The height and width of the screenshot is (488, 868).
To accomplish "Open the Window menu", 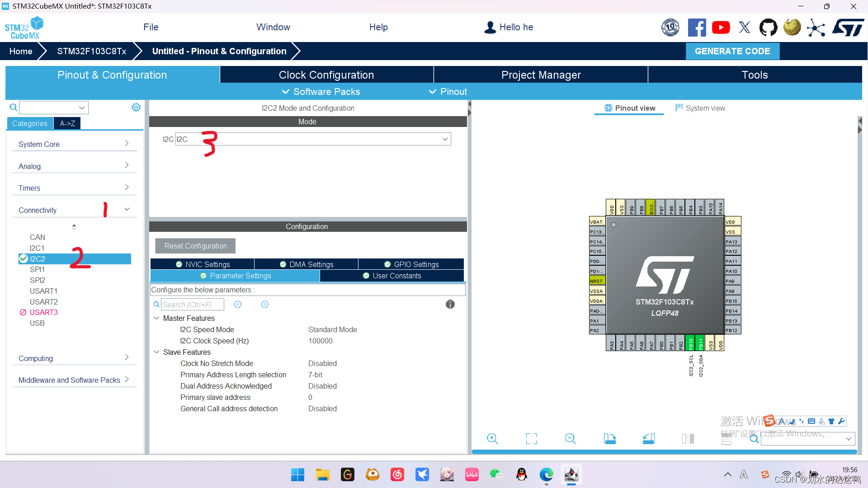I will (x=274, y=27).
